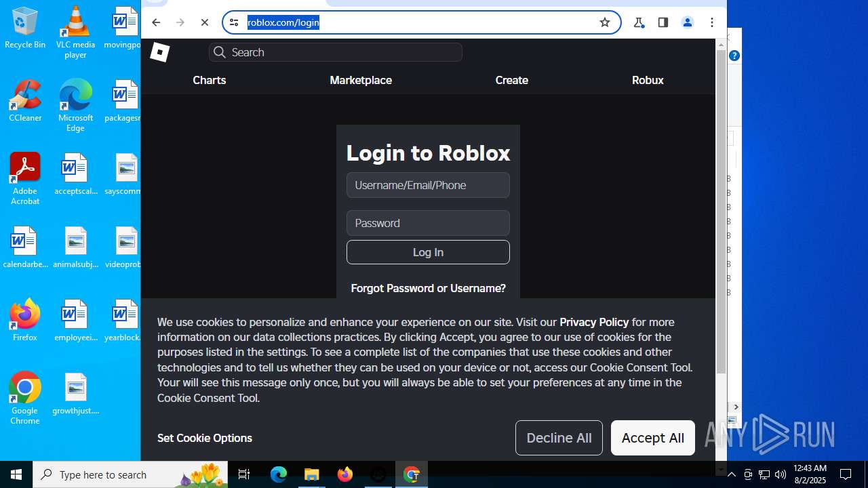Click the browser forward arrow

coord(180,22)
